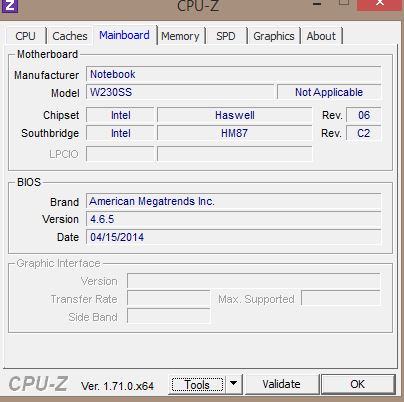Click the CPU-Z app icon in title bar

point(9,6)
